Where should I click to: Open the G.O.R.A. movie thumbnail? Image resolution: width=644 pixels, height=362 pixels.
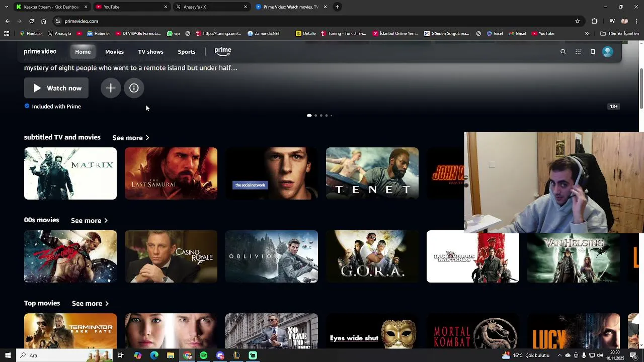coord(372,256)
